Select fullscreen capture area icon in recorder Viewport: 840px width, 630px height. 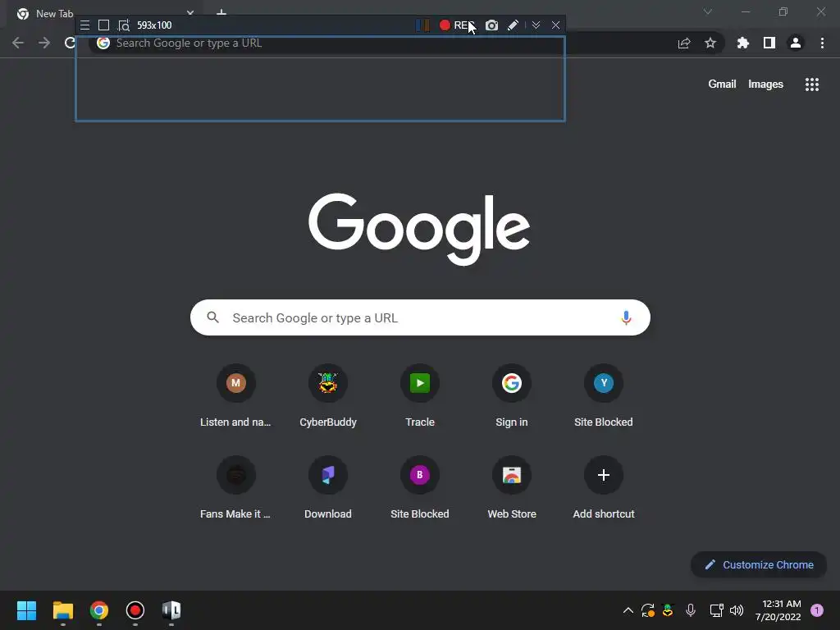[x=104, y=25]
